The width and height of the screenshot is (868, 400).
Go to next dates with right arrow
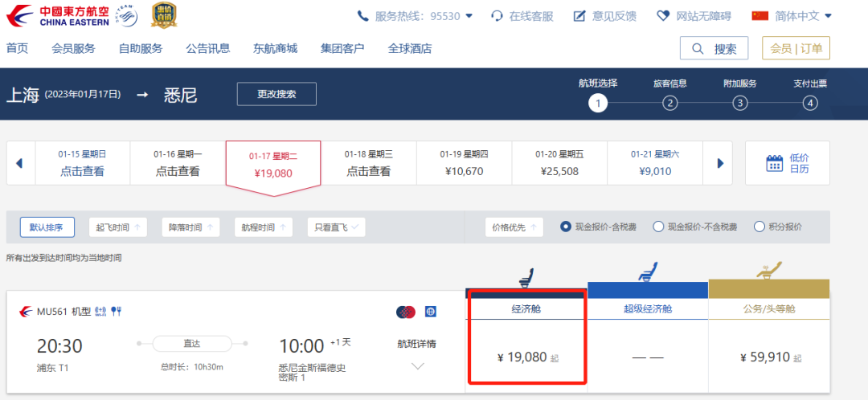(x=720, y=163)
